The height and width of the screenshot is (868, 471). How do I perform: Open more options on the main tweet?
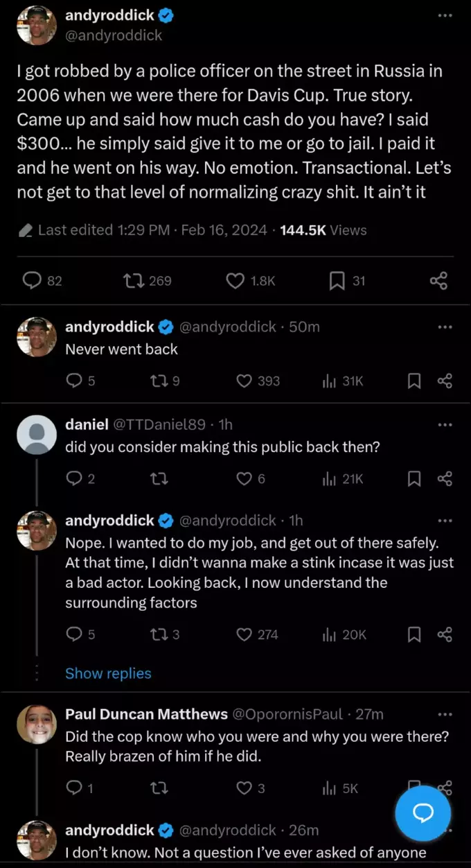click(x=445, y=15)
